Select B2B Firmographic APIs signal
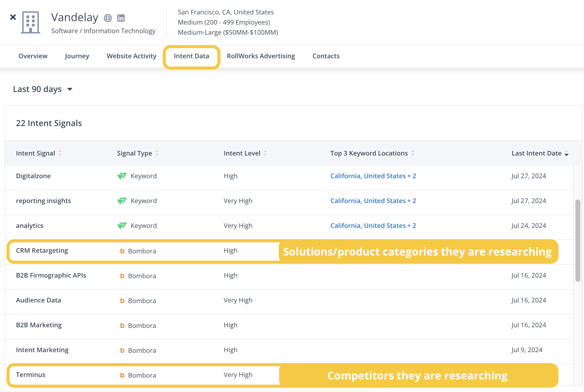 (51, 275)
